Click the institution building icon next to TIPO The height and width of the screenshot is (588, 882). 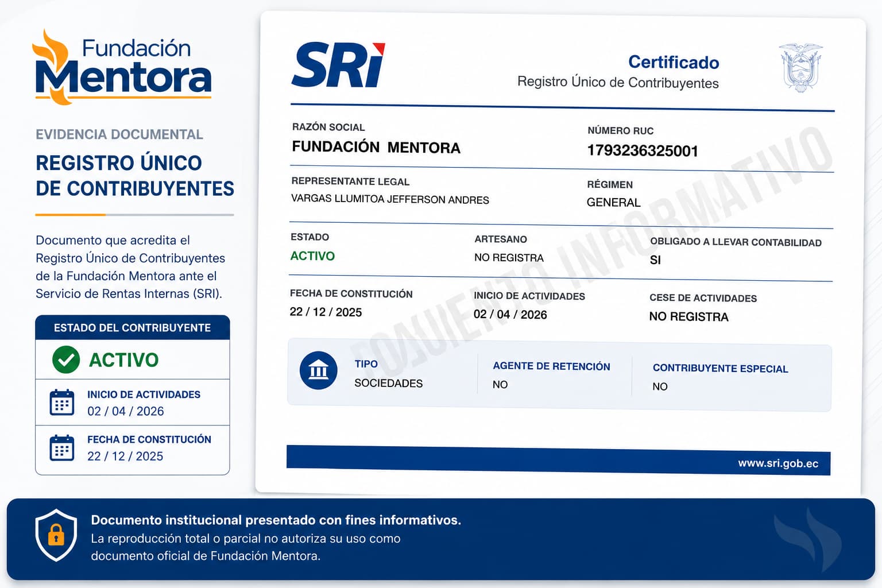319,370
